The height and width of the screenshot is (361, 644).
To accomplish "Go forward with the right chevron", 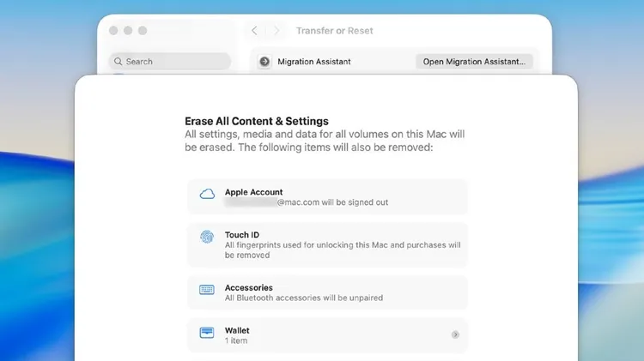I will [x=276, y=31].
